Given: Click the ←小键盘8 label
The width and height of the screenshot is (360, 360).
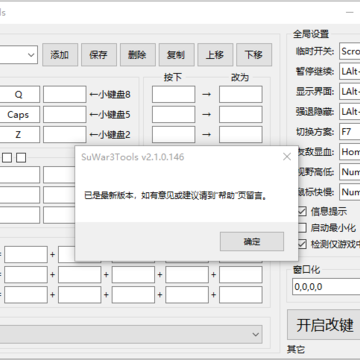Looking at the screenshot, I should pos(110,95).
